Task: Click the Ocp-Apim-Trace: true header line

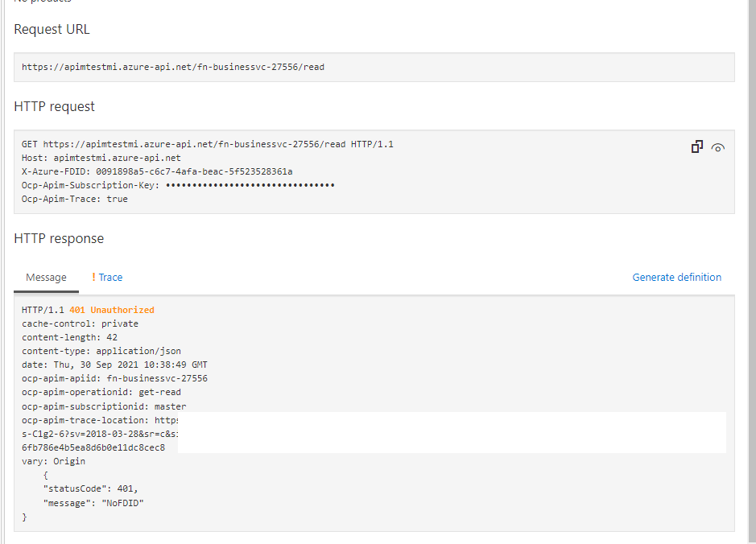Action: [74, 199]
